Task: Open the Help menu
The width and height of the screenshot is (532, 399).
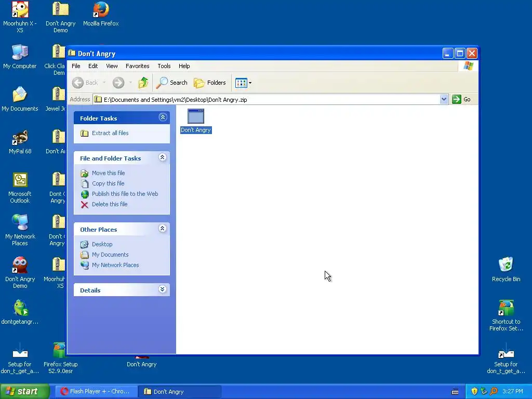Action: click(184, 66)
